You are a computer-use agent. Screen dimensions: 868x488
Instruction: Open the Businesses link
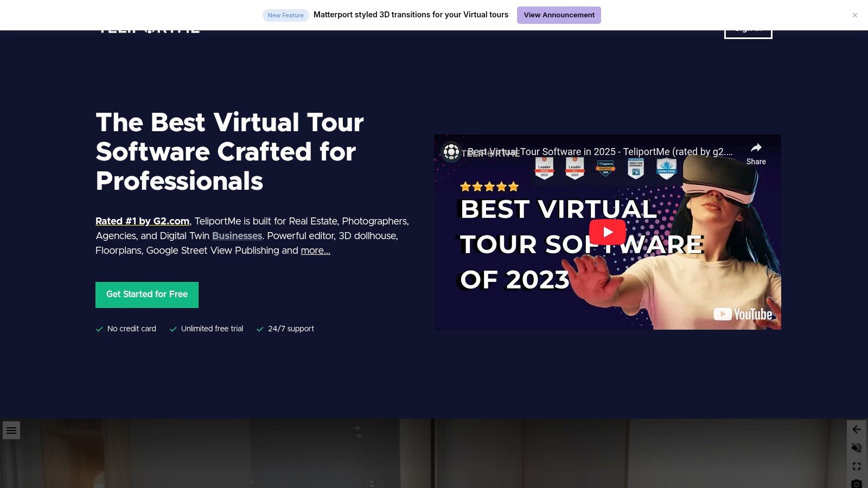click(x=237, y=236)
